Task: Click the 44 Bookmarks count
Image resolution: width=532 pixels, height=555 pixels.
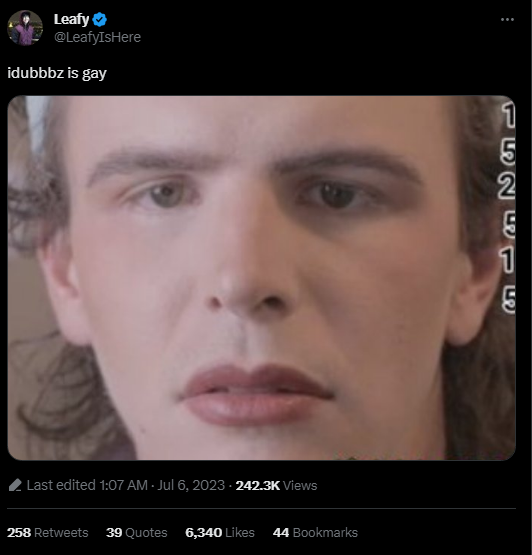Action: tap(315, 533)
